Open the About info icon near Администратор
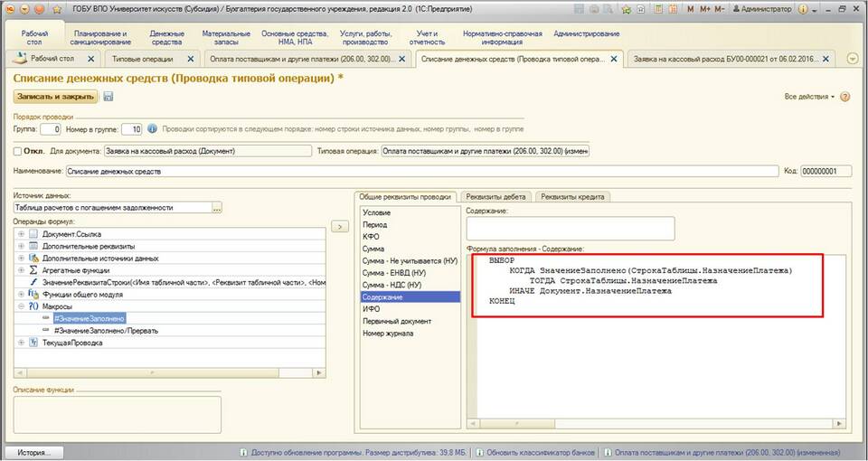 coord(803,9)
